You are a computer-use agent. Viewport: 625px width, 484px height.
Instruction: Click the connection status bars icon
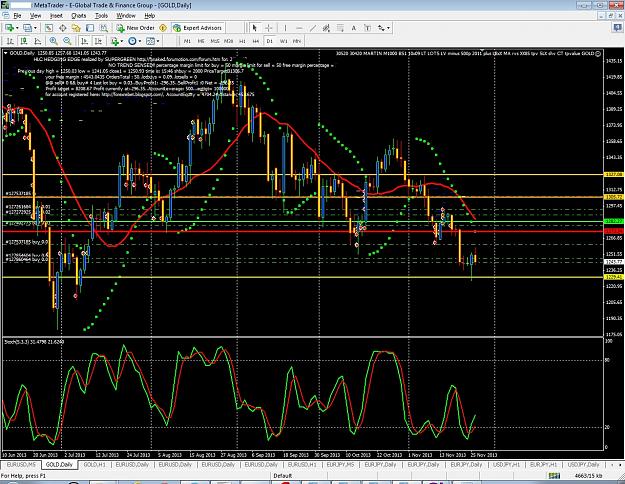coord(554,476)
